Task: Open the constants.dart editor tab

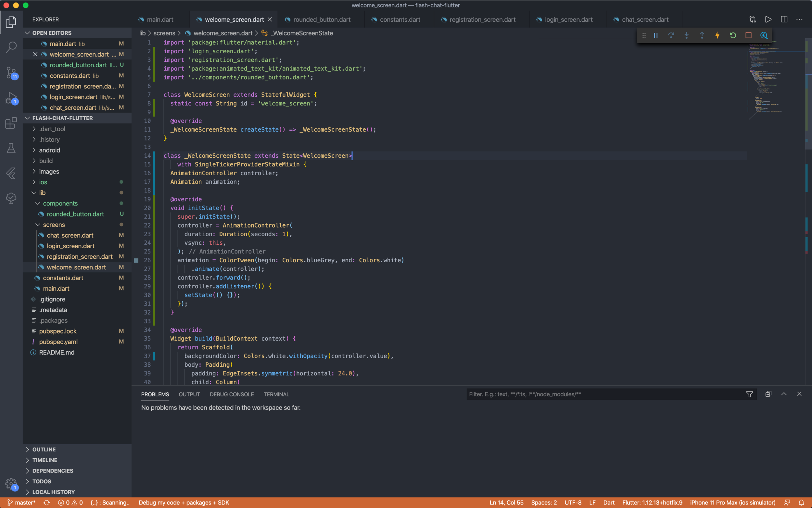Action: (x=400, y=19)
